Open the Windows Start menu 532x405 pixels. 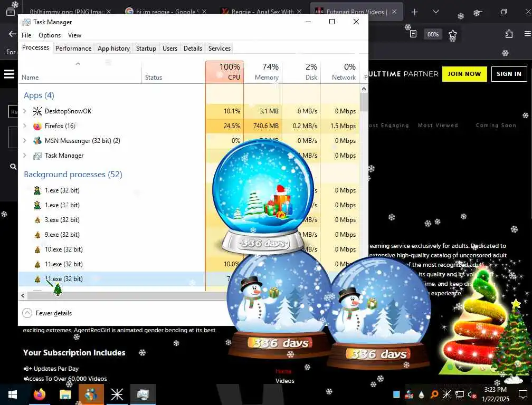pyautogui.click(x=13, y=394)
